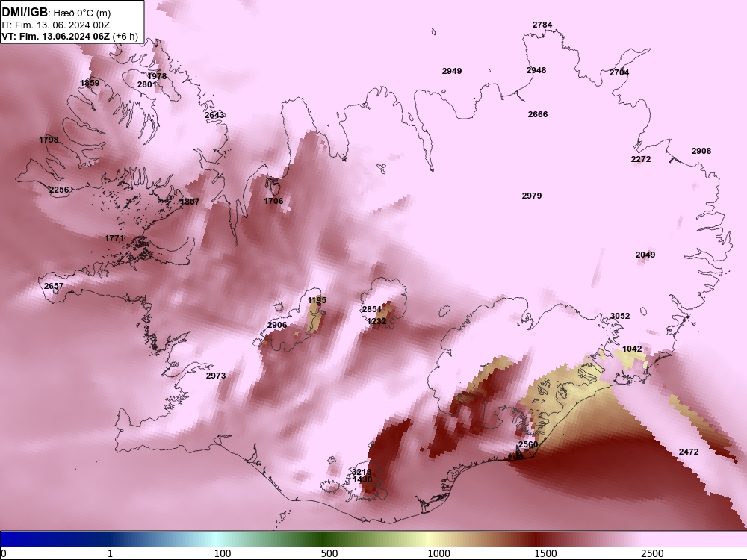This screenshot has height=560, width=747.
Task: Click the 1195 value label
Action: (317, 300)
